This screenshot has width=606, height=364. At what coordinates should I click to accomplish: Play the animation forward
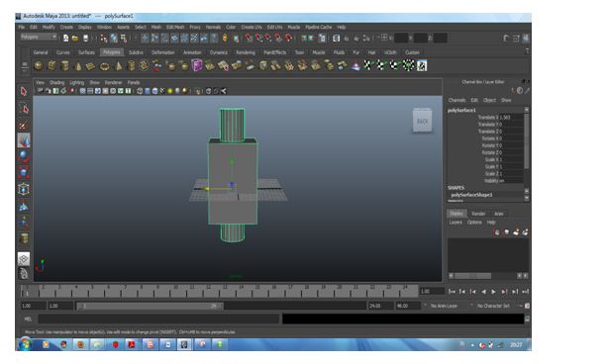tap(494, 292)
